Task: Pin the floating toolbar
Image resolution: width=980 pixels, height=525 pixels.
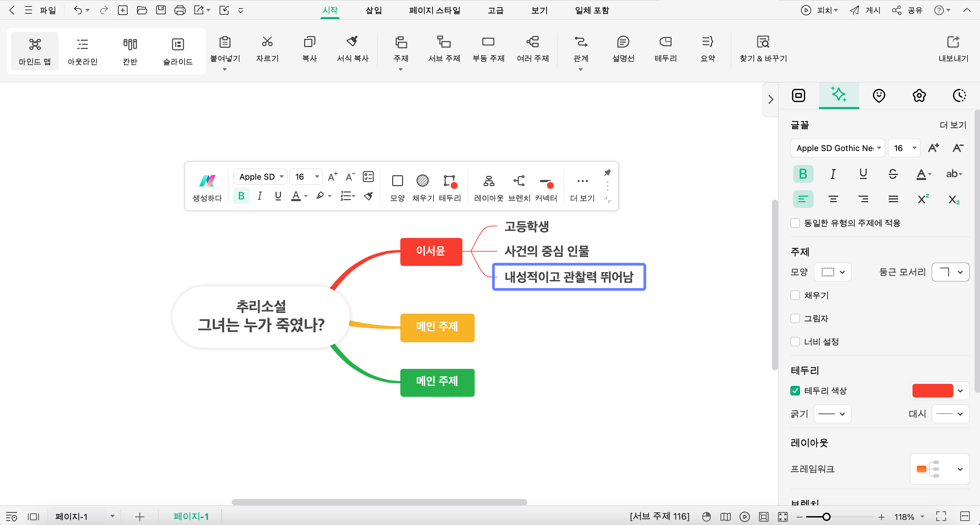Action: click(x=607, y=173)
